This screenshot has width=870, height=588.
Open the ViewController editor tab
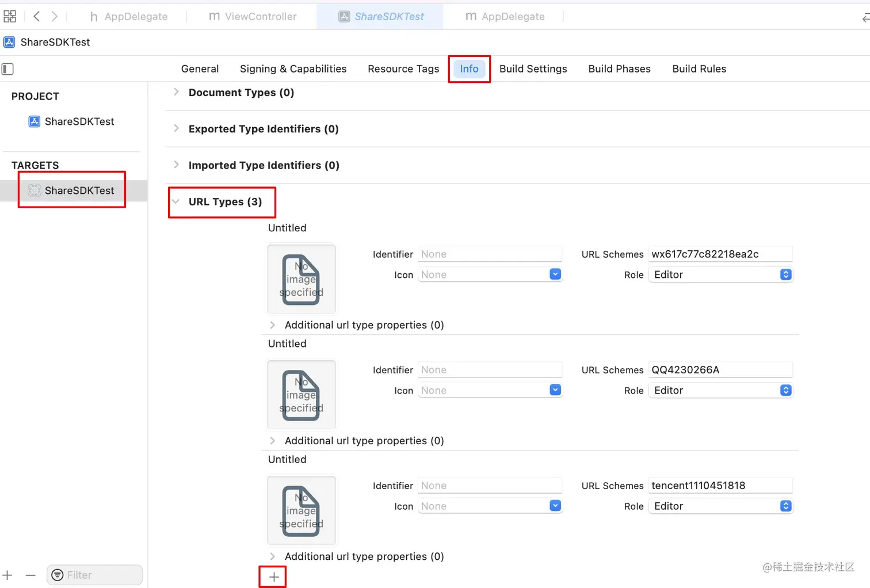click(x=253, y=17)
